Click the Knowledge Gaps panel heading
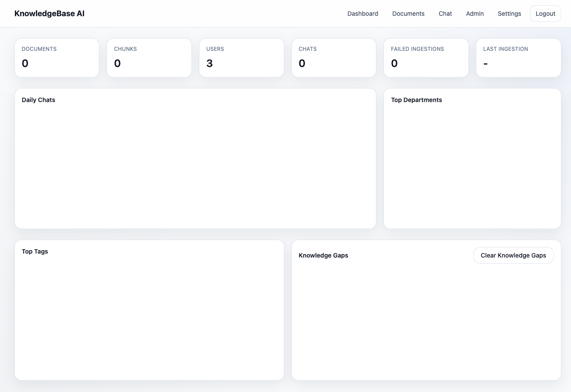571x392 pixels. coord(323,255)
